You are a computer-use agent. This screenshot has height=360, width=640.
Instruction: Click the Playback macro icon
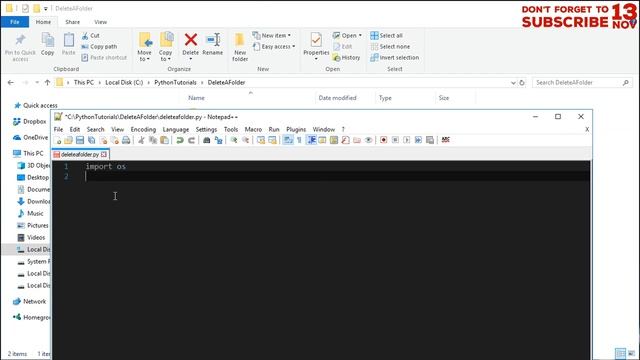407,140
